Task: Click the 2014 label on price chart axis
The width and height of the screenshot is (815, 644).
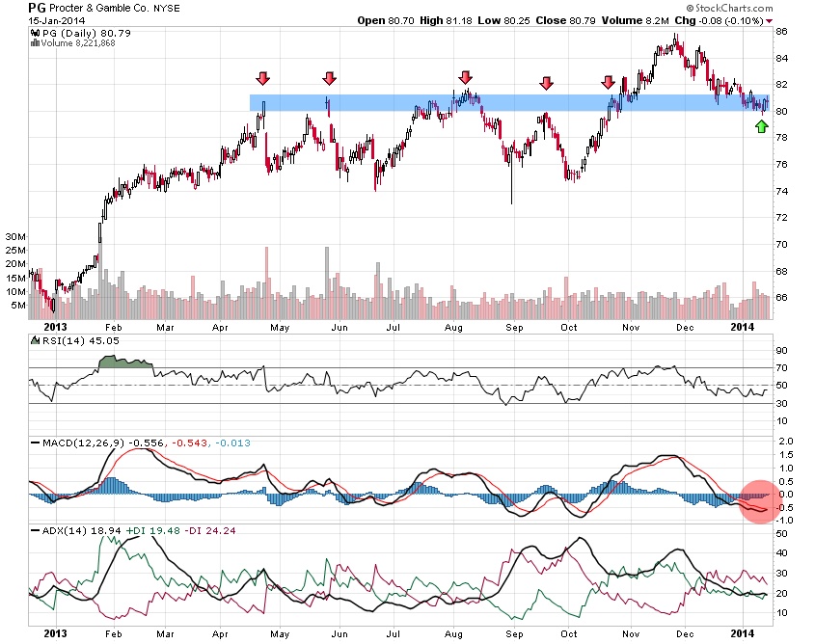Action: [743, 327]
